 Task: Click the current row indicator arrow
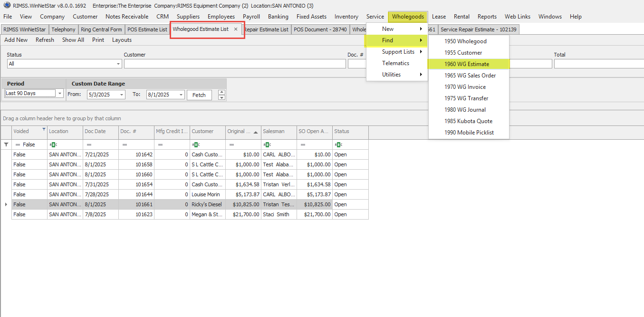point(6,204)
